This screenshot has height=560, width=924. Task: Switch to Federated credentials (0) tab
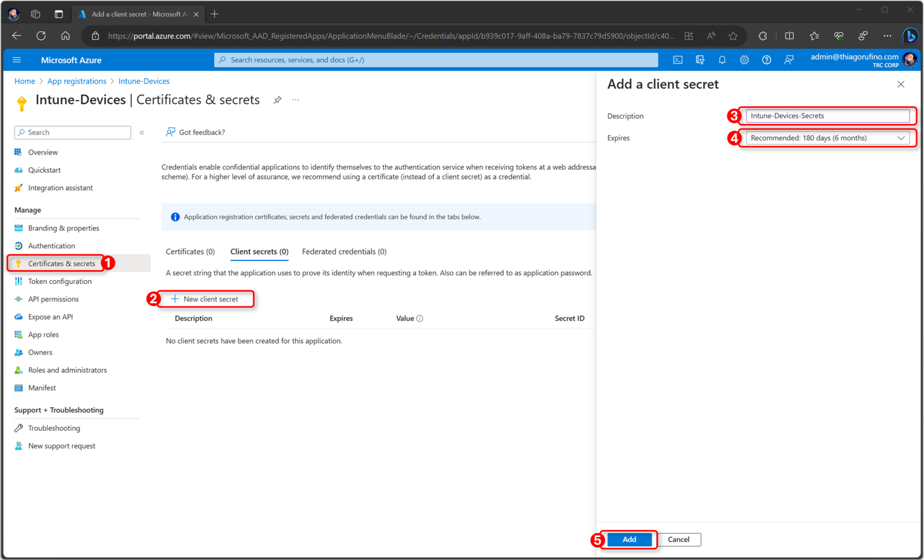coord(344,252)
